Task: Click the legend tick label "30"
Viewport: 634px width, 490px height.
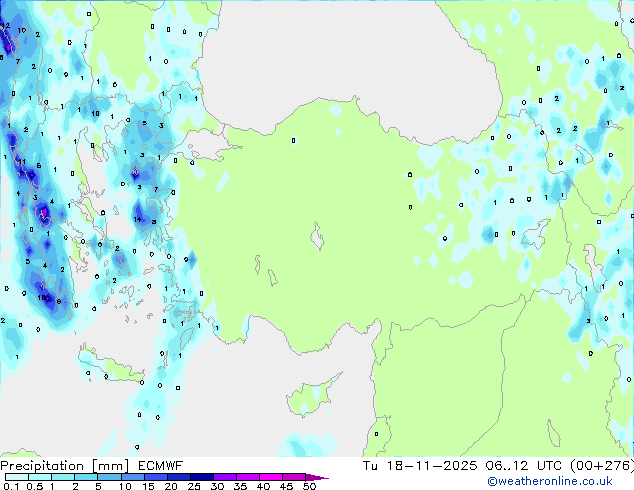Action: [x=217, y=486]
